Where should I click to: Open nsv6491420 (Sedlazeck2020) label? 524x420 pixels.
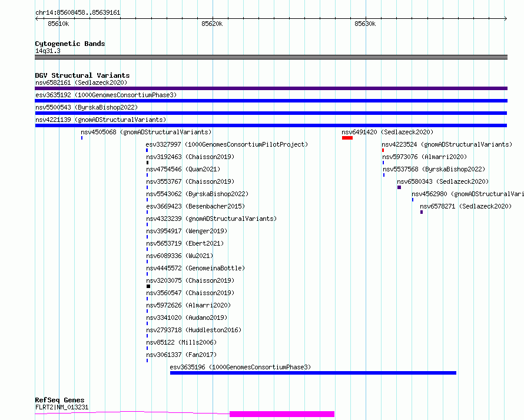click(387, 132)
